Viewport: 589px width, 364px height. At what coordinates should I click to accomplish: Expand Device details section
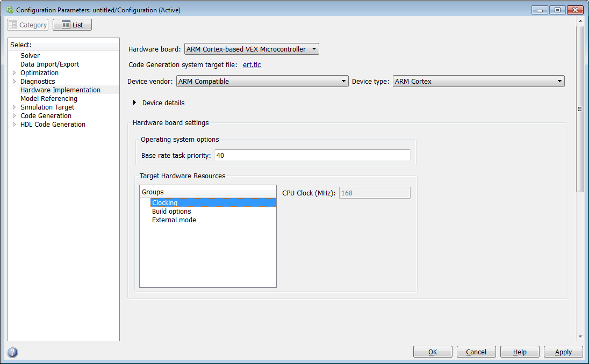point(134,103)
